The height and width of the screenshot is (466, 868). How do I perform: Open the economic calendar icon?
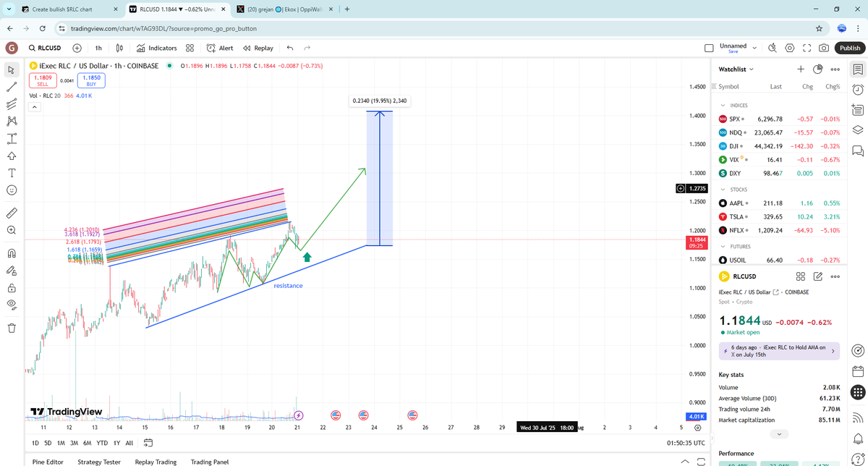pyautogui.click(x=858, y=371)
